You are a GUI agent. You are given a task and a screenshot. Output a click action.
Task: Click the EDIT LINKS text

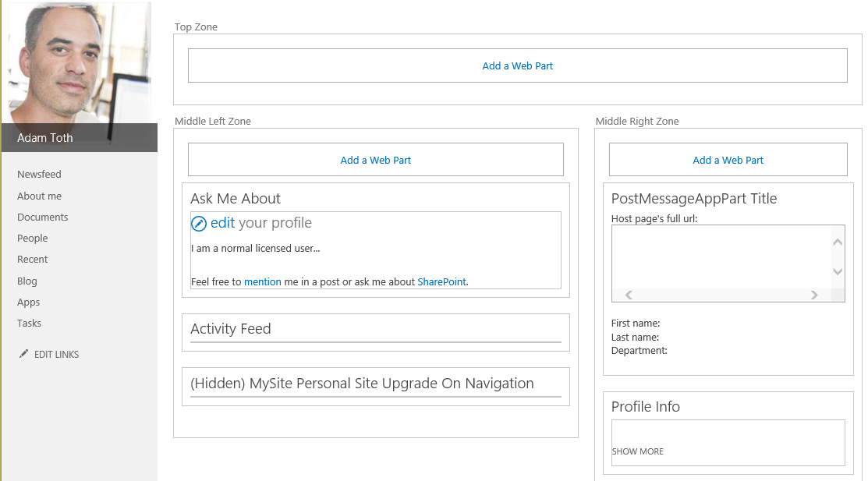[56, 354]
